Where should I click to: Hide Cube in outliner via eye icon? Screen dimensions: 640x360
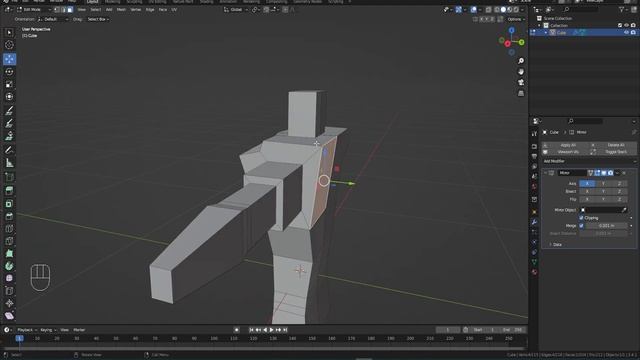[626, 33]
